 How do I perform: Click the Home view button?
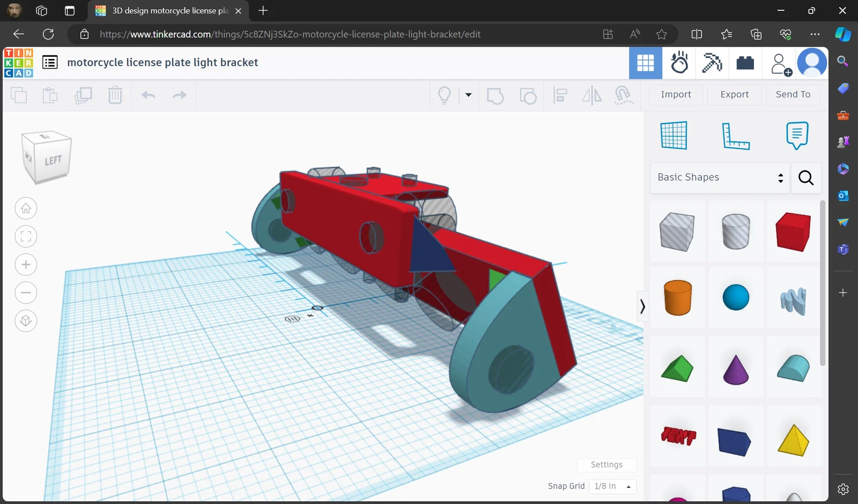pyautogui.click(x=26, y=208)
